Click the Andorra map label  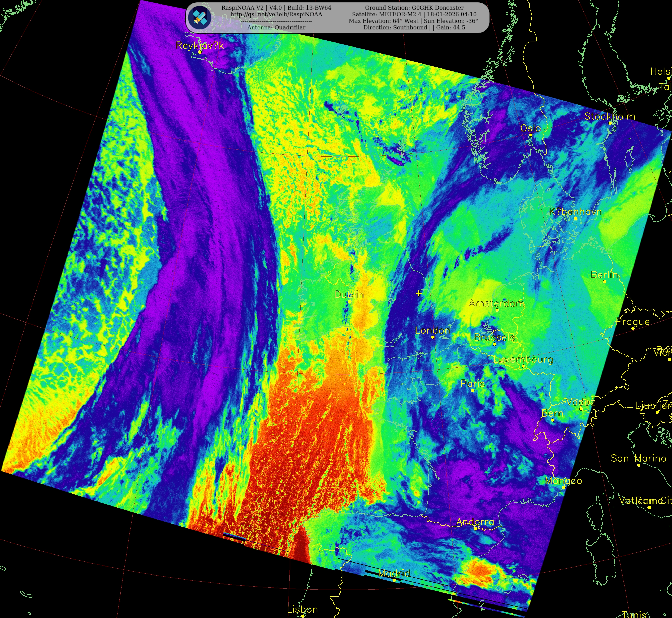tap(475, 522)
